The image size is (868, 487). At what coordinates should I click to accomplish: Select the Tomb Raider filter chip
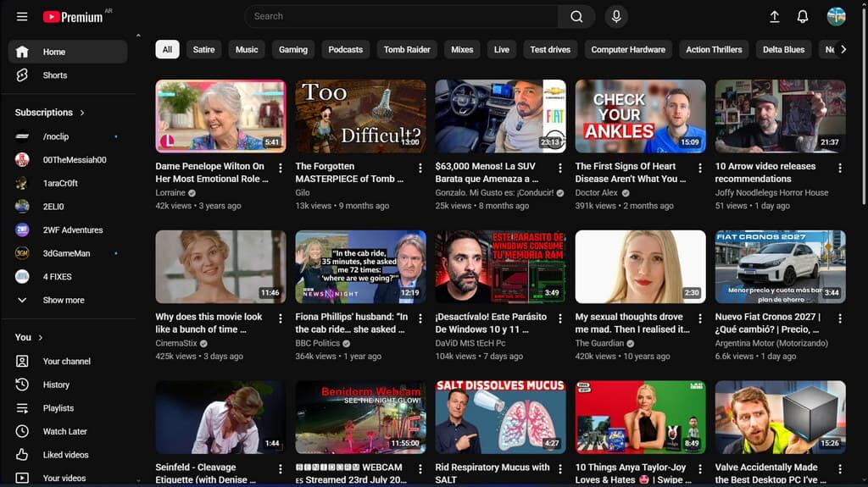coord(407,49)
